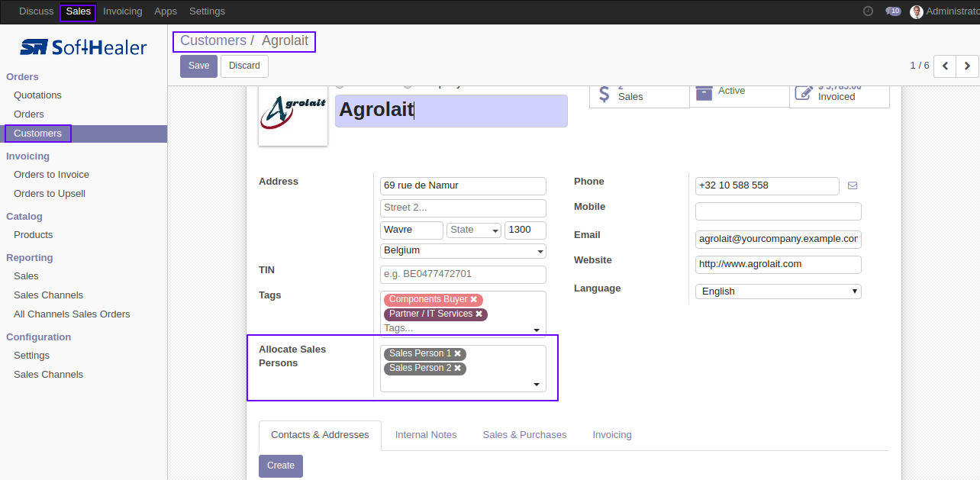Open the Discuss menu
The image size is (980, 480).
37,11
